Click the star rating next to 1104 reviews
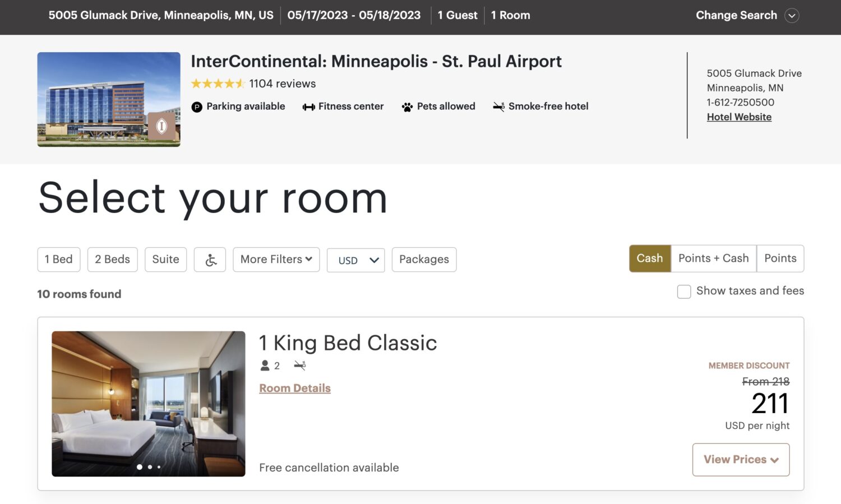This screenshot has height=504, width=841. click(219, 83)
